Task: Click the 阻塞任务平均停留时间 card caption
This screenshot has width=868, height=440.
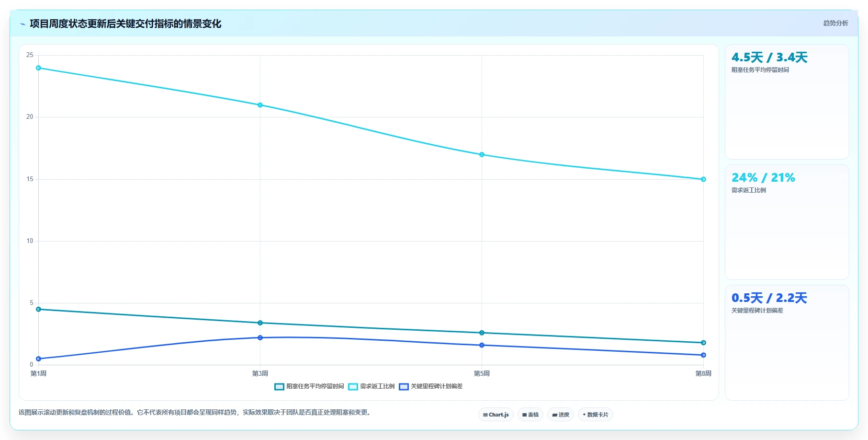Action: (760, 70)
